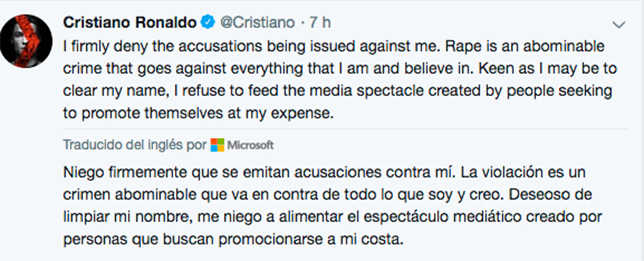Viewport: 644px width, 261px height.
Task: Open the tweet's 7 h timestamp
Action: pos(320,23)
